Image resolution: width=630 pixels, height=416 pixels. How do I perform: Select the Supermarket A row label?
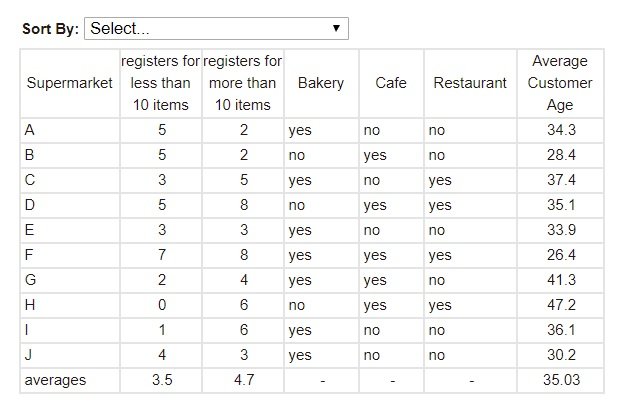(x=29, y=130)
